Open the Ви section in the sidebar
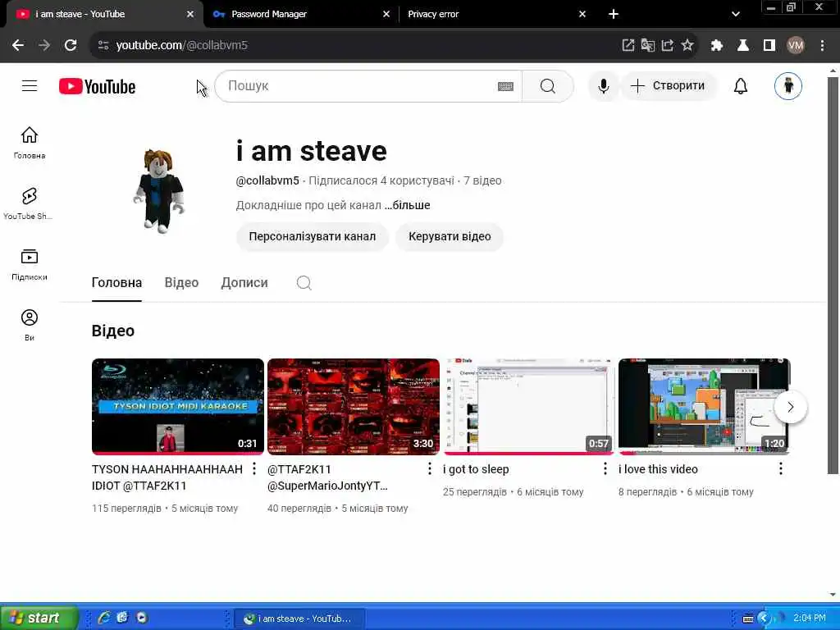The height and width of the screenshot is (630, 840). coord(30,325)
